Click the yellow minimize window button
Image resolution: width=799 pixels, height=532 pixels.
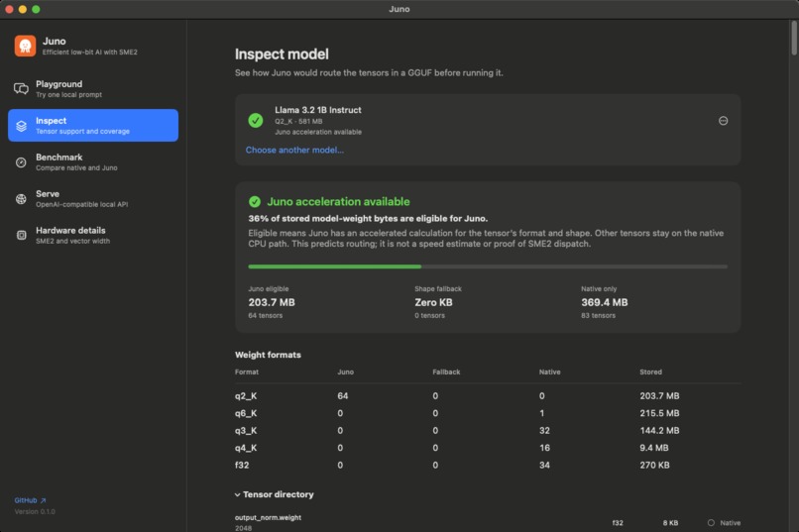(x=23, y=9)
